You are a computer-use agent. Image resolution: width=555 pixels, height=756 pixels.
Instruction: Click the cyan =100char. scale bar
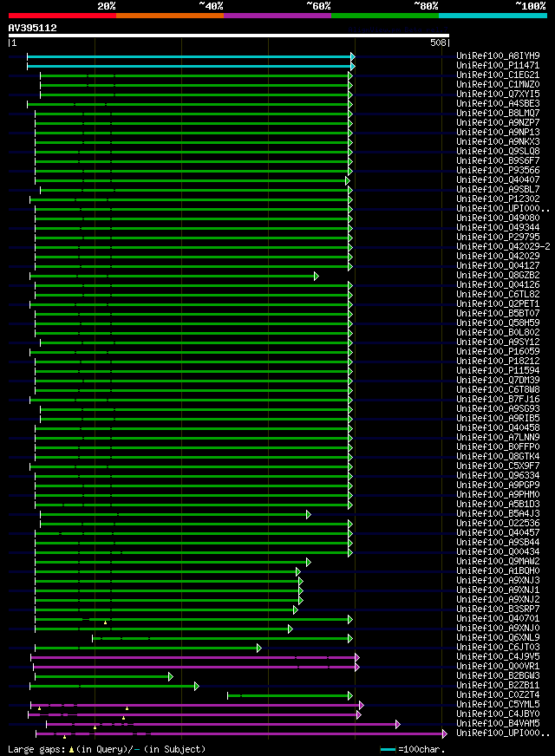click(388, 750)
